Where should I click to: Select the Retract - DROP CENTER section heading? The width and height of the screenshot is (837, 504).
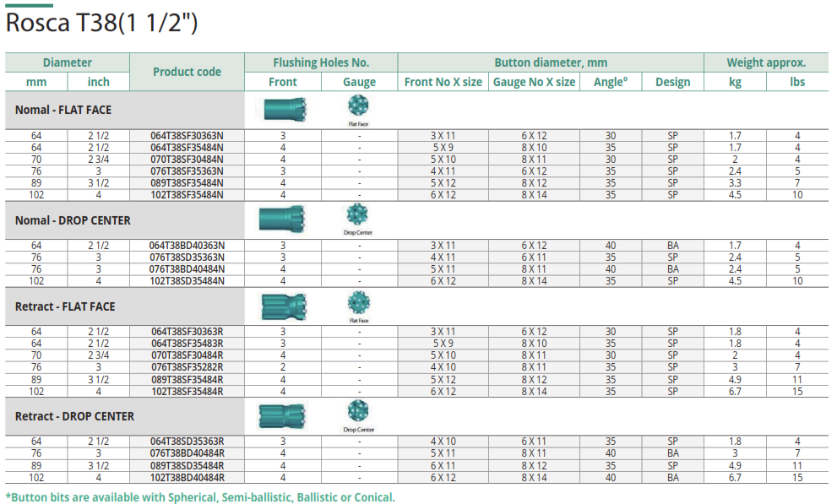tap(74, 416)
